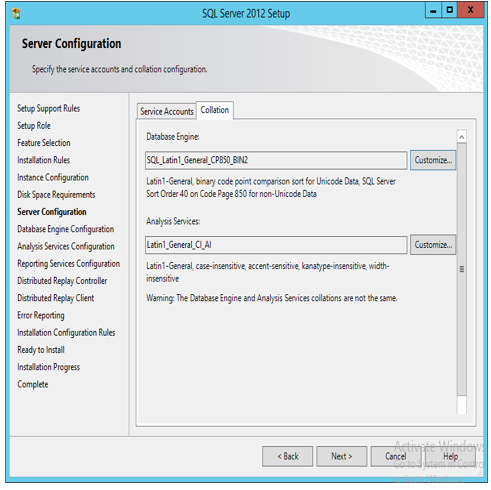
Task: Go to the previous page with Back
Action: [287, 456]
